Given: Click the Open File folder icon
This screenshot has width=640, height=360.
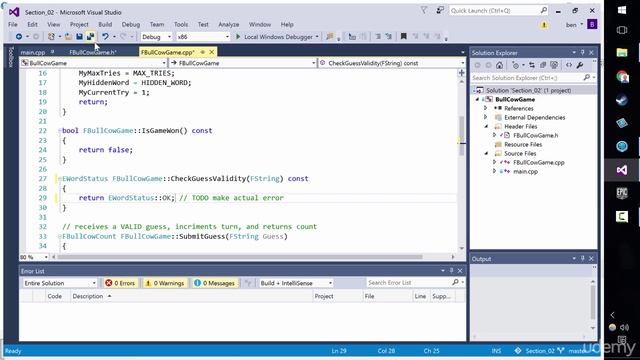Looking at the screenshot, I should pos(69,37).
